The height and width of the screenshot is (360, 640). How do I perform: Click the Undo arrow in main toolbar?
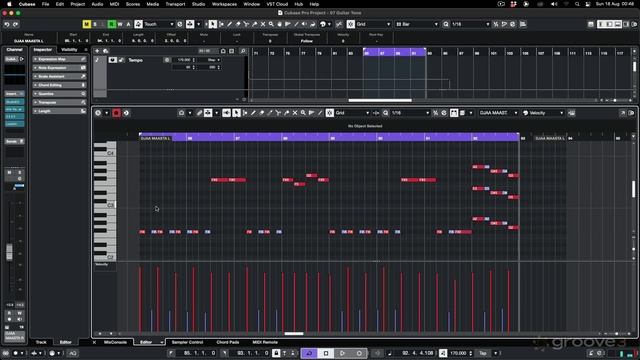(7, 24)
